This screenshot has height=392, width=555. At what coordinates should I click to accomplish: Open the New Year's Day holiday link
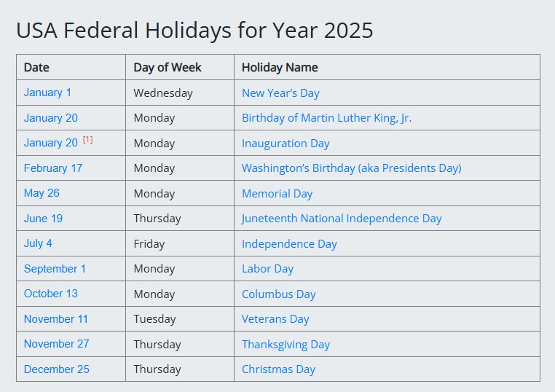tap(280, 93)
